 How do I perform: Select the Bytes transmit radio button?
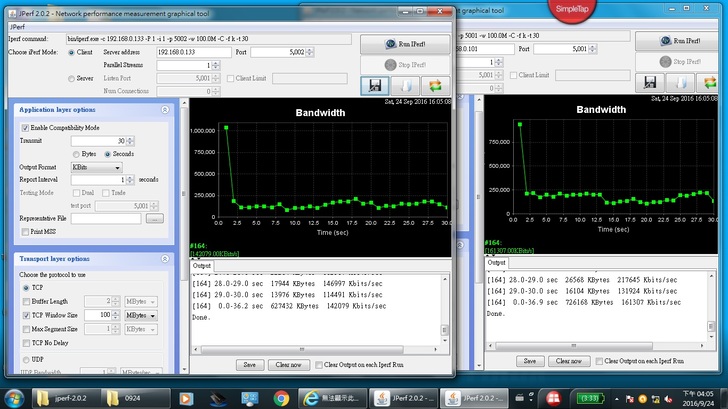76,154
